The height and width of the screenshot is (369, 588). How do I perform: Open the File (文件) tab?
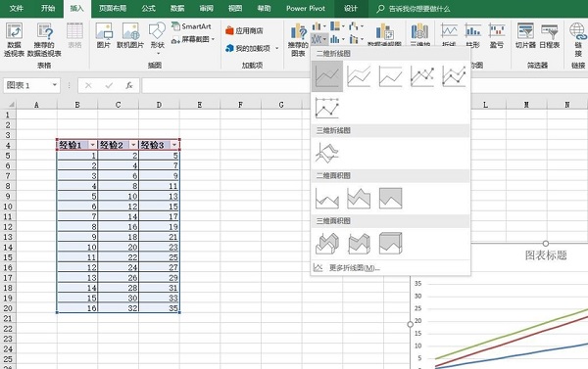16,9
